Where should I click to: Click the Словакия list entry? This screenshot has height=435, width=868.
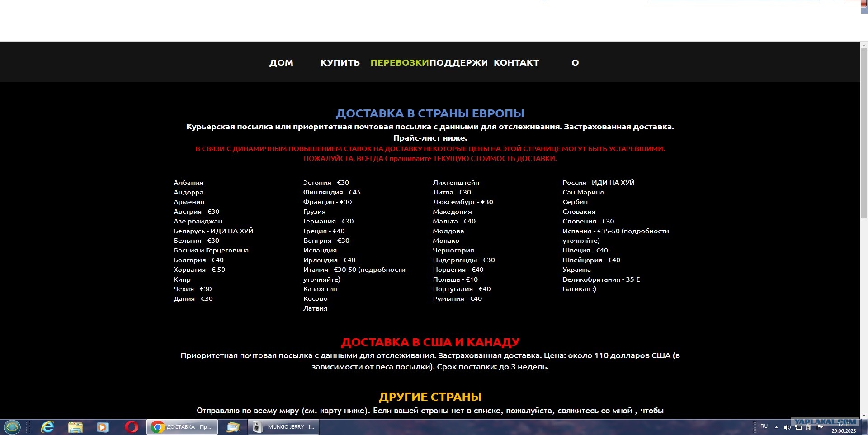tap(579, 212)
